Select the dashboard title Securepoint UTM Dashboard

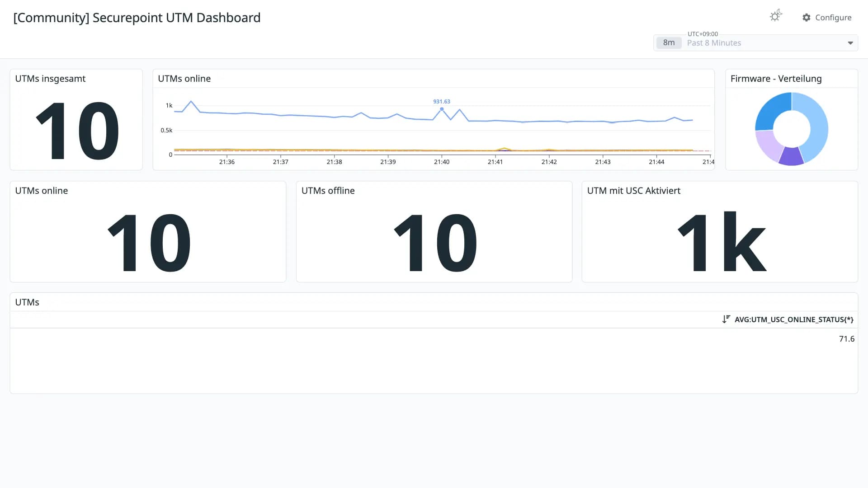[x=137, y=18]
